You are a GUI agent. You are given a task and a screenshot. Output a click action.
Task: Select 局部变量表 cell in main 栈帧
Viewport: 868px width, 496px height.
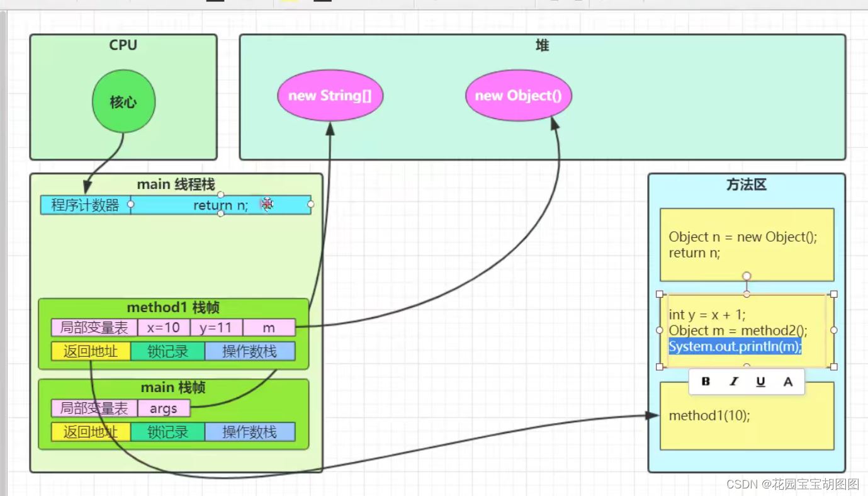tap(94, 409)
